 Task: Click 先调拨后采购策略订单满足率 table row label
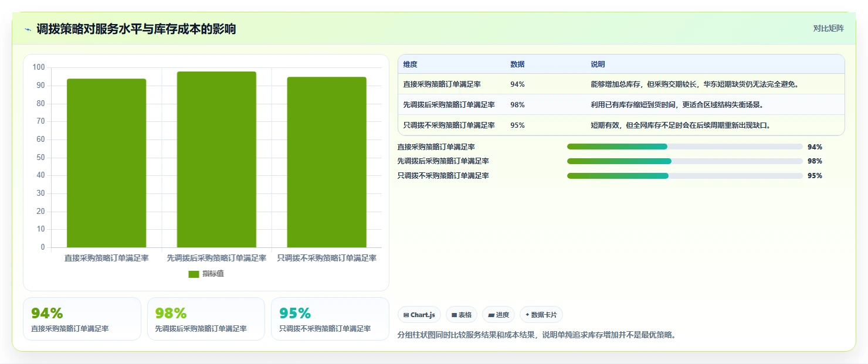[449, 105]
